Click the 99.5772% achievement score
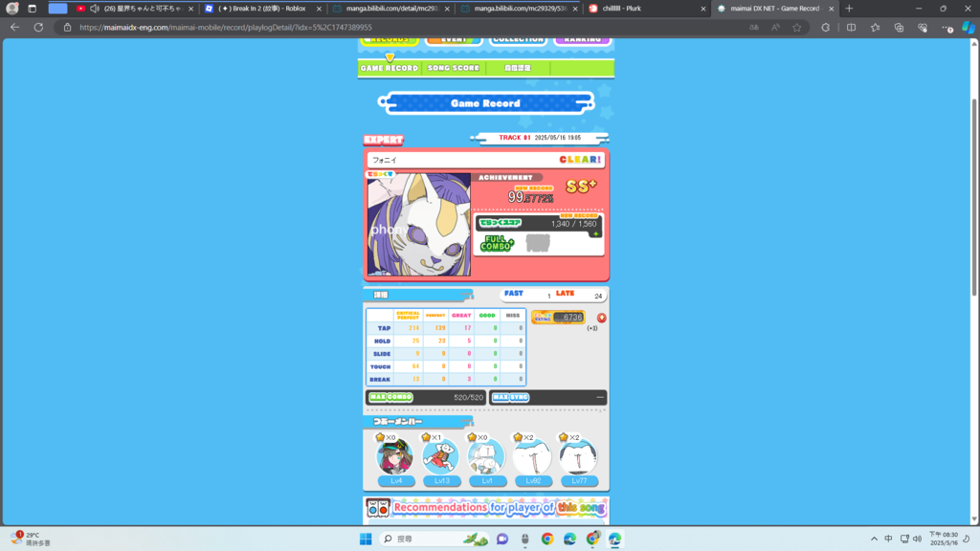The image size is (980, 551). [x=530, y=197]
